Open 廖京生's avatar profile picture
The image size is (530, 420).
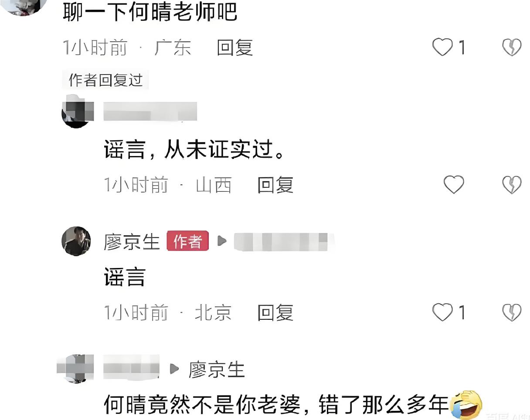click(76, 241)
